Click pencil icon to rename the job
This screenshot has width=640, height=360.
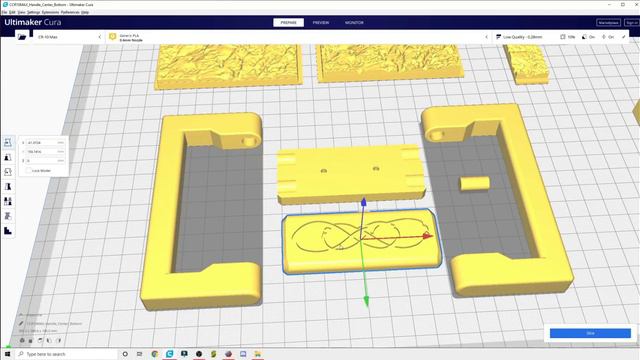coord(21,323)
